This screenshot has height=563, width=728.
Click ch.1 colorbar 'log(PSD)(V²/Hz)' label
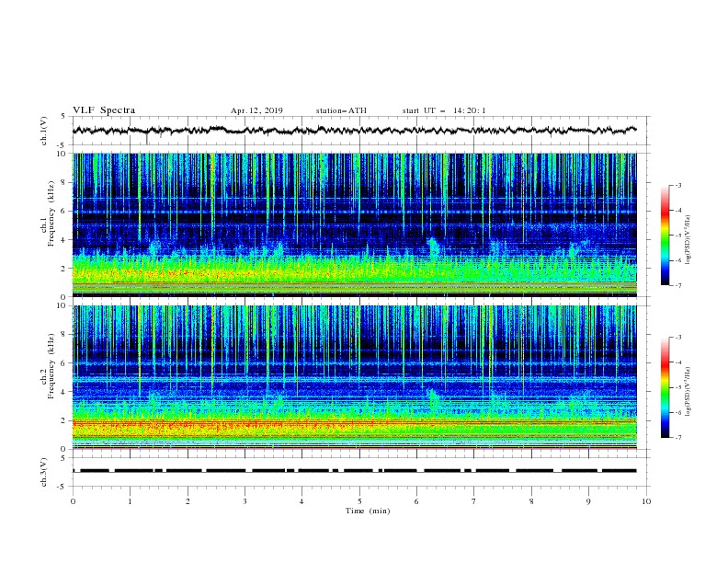[x=688, y=240]
